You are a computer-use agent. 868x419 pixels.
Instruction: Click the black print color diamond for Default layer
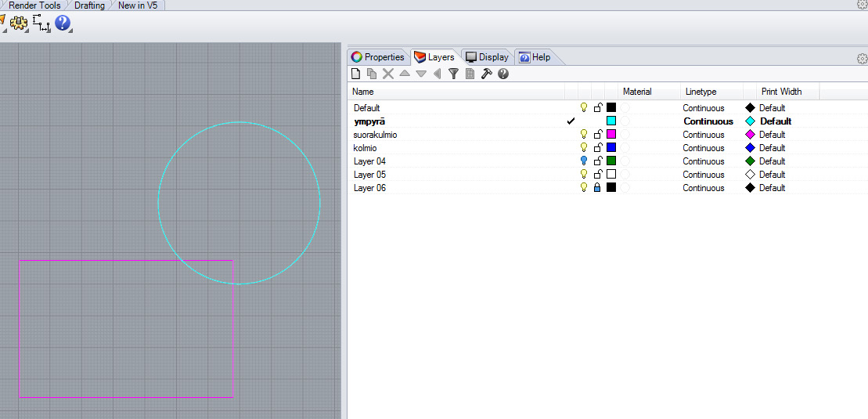[751, 108]
